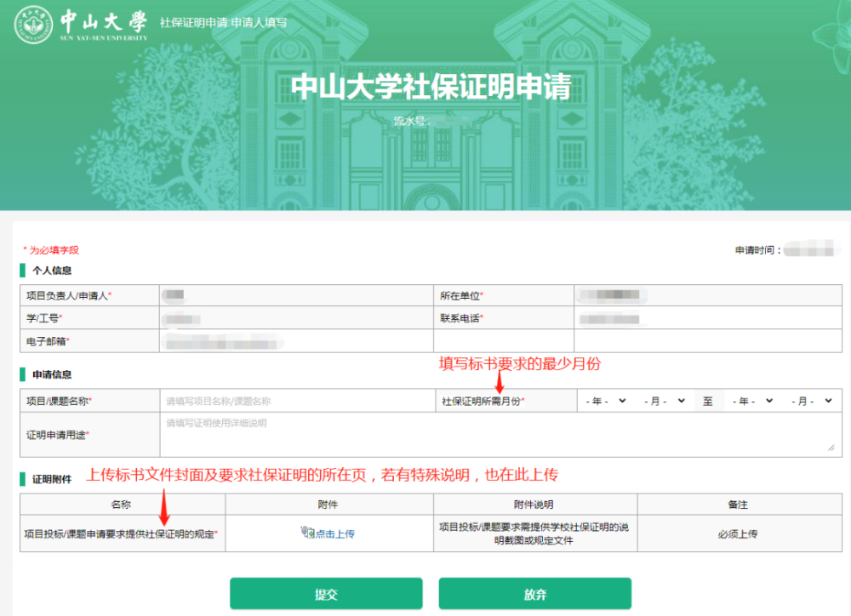Click the page title 中山大学社保证明申请

coord(431,86)
